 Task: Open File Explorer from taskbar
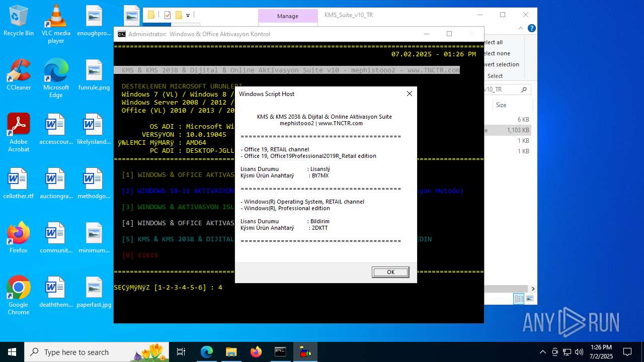[x=231, y=352]
